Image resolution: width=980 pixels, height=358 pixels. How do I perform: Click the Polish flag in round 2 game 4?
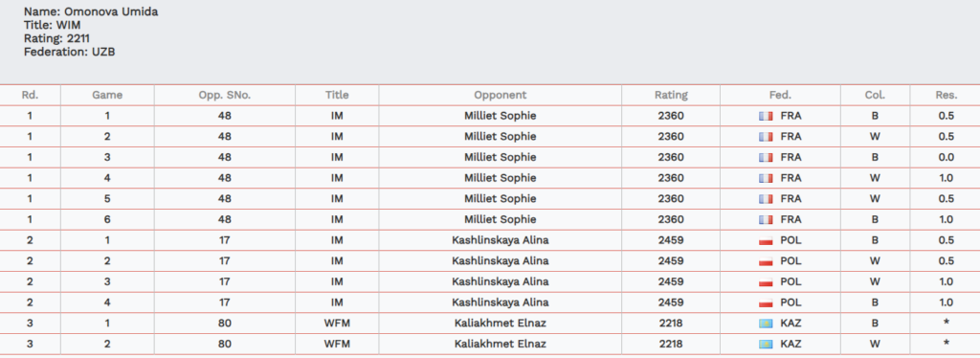pos(766,302)
